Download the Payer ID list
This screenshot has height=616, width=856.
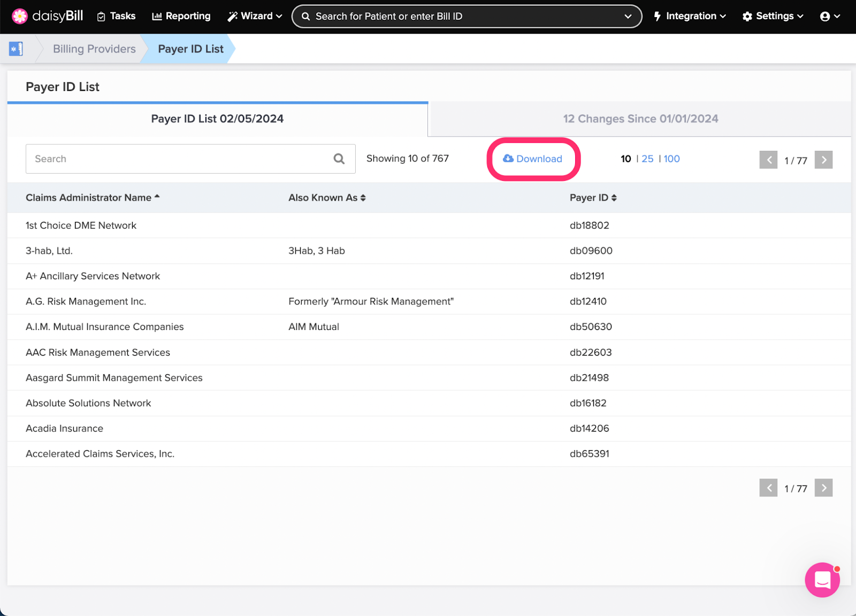pos(533,159)
